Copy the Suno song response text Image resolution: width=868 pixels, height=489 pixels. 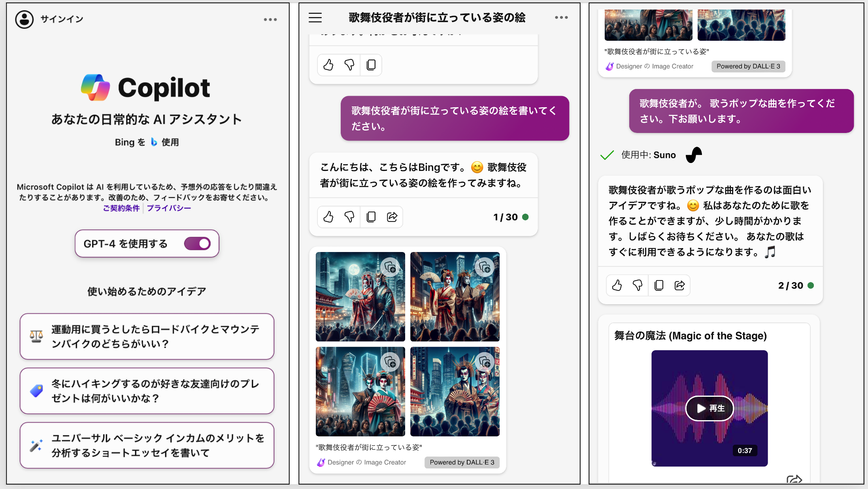(x=659, y=285)
